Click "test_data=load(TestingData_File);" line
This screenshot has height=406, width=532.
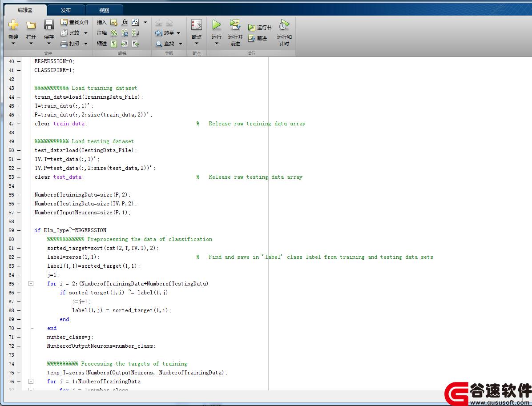[86, 150]
